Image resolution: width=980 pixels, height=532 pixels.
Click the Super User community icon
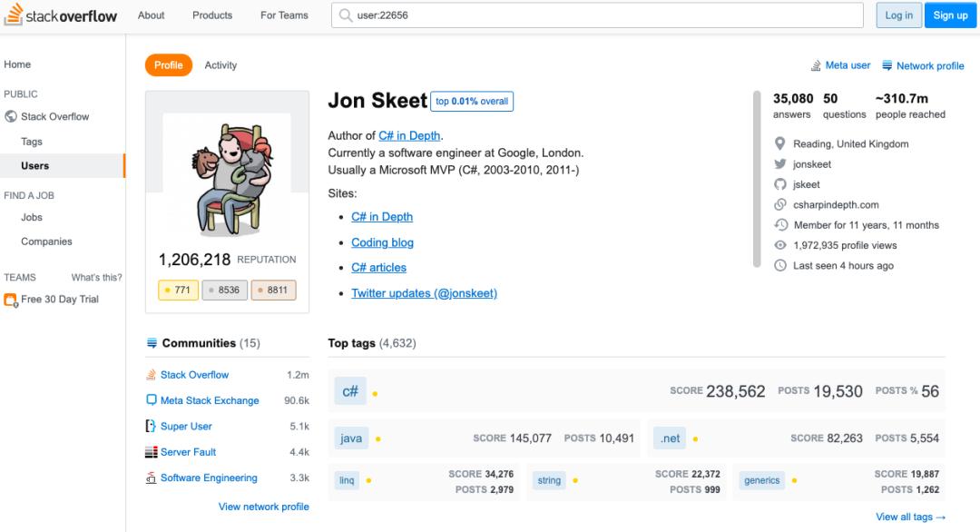(151, 426)
